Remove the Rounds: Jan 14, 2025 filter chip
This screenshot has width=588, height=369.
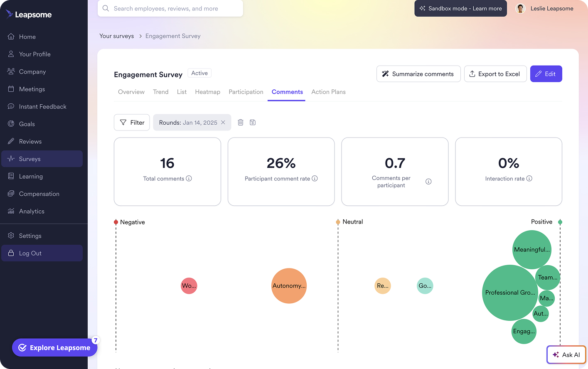click(x=223, y=122)
